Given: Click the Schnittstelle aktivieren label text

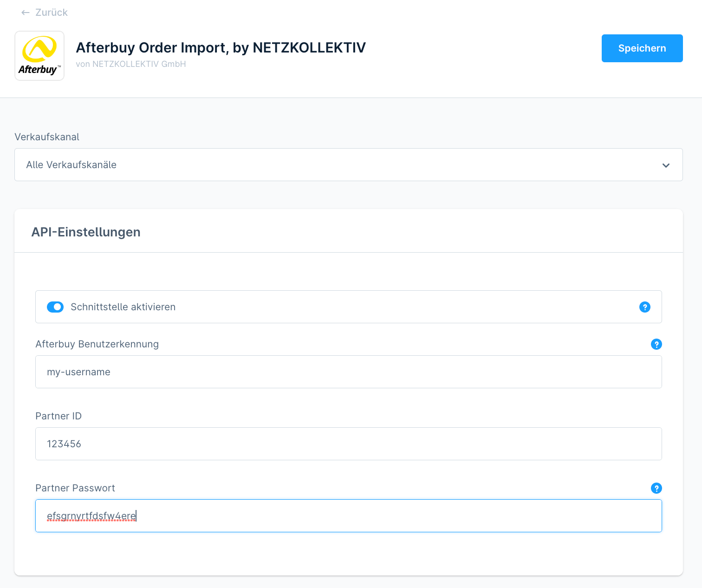Looking at the screenshot, I should [123, 307].
